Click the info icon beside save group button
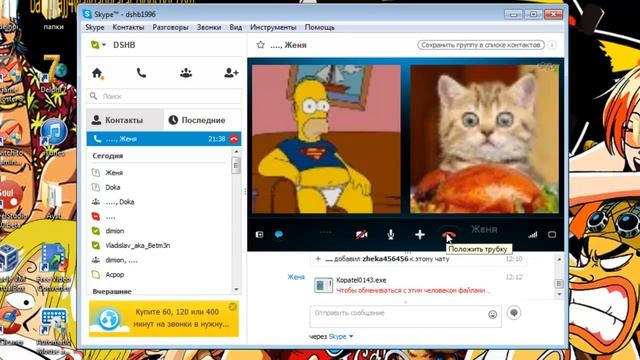640x360 pixels. pos(552,45)
